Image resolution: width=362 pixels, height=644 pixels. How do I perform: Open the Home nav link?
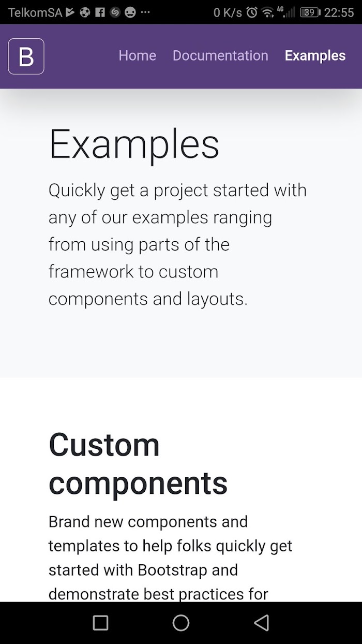[137, 56]
